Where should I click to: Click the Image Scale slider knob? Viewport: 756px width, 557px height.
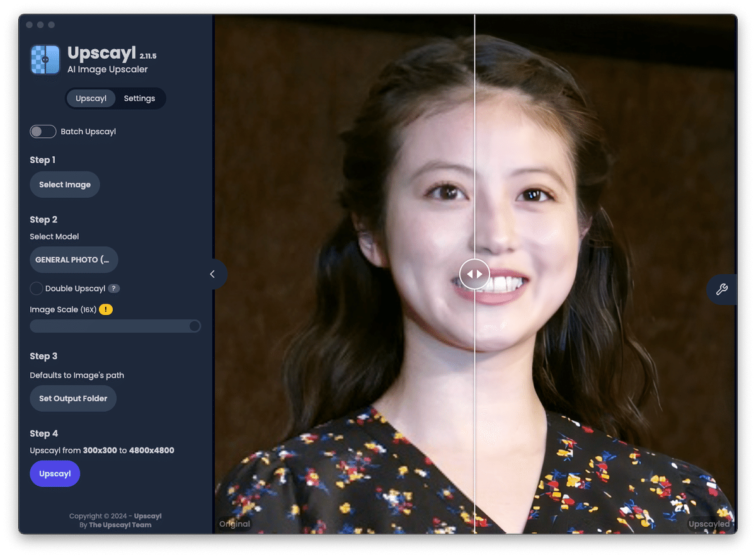click(195, 326)
